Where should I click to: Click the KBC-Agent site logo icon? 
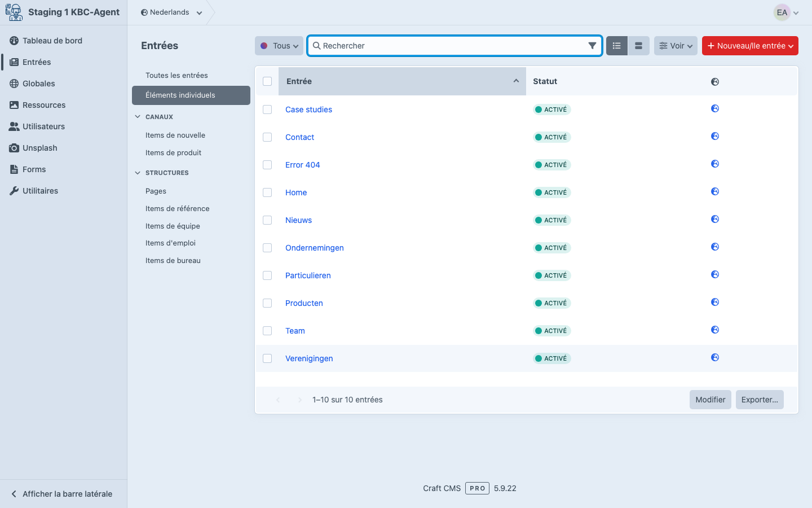tap(14, 12)
